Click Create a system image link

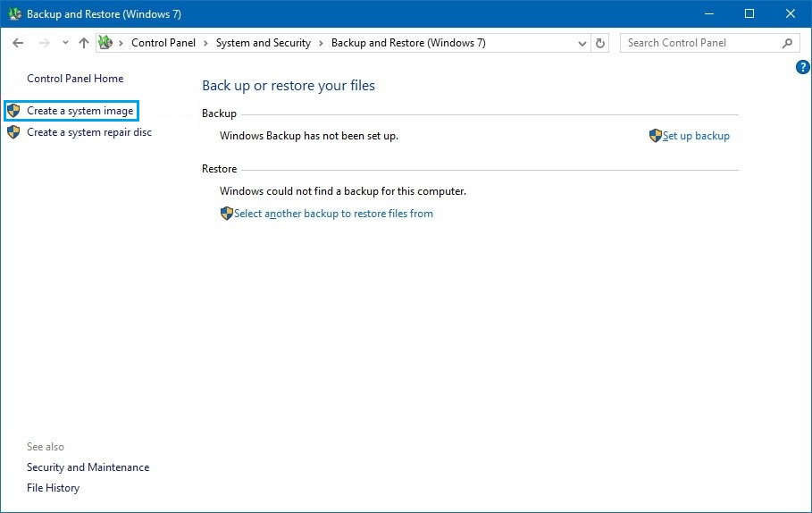pyautogui.click(x=80, y=111)
